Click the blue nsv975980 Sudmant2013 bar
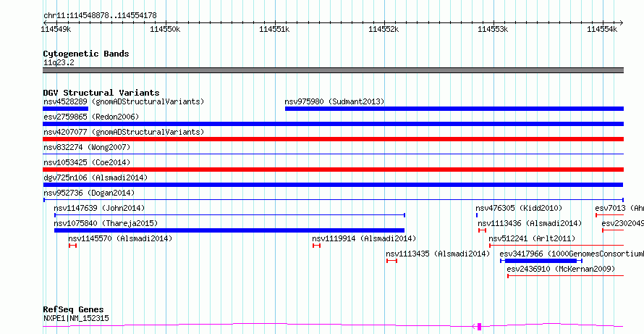The height and width of the screenshot is (334, 644). pos(454,109)
